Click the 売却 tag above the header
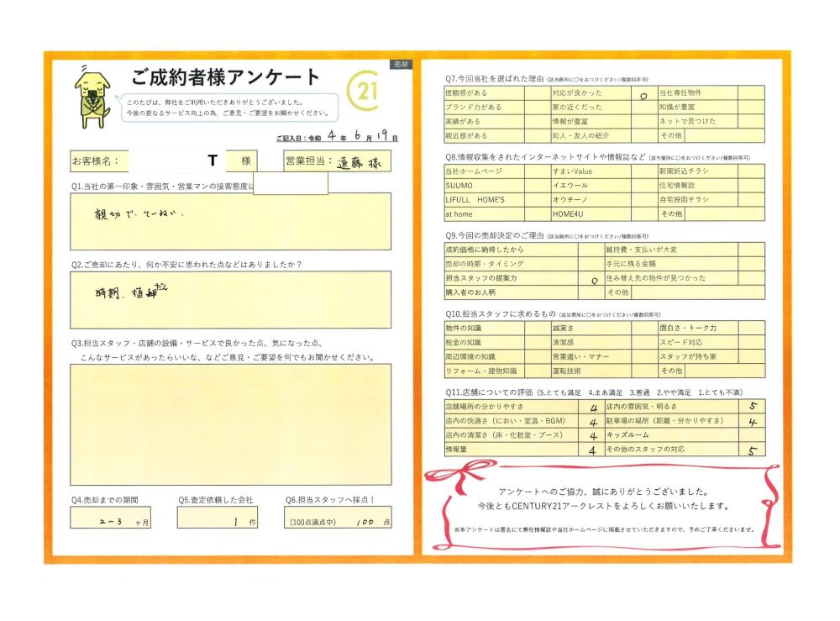The width and height of the screenshot is (840, 621). 400,64
